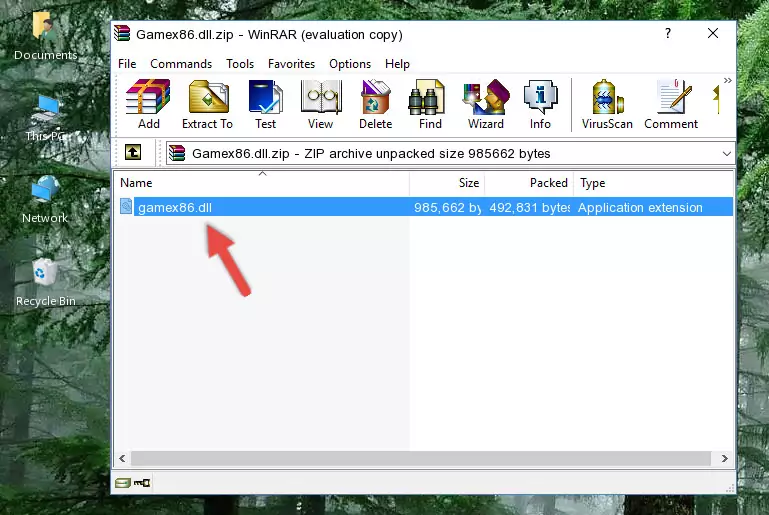Sort by the Type column header
The image size is (769, 515).
(x=653, y=183)
